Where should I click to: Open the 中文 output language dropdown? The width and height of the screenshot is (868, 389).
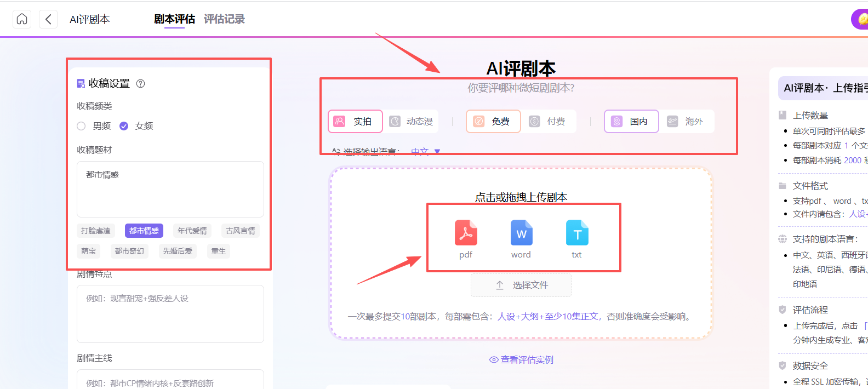point(426,152)
